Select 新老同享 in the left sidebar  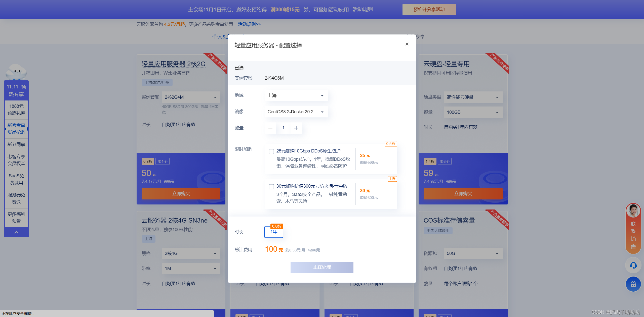(16, 144)
